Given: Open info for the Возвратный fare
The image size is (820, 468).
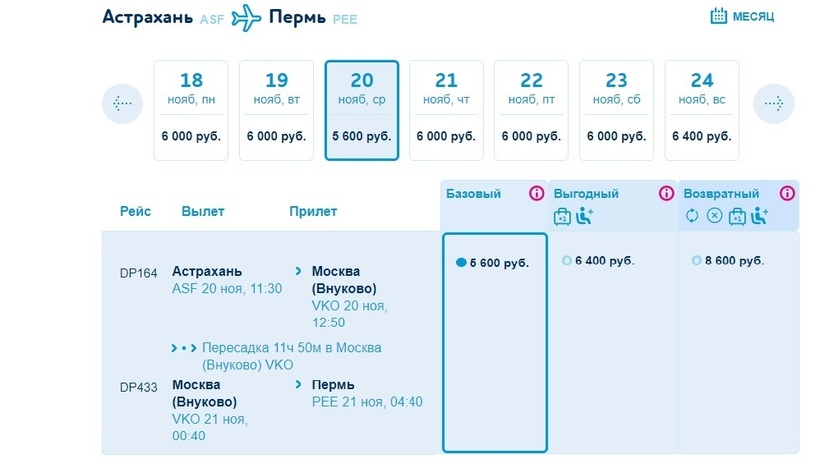Looking at the screenshot, I should tap(790, 194).
